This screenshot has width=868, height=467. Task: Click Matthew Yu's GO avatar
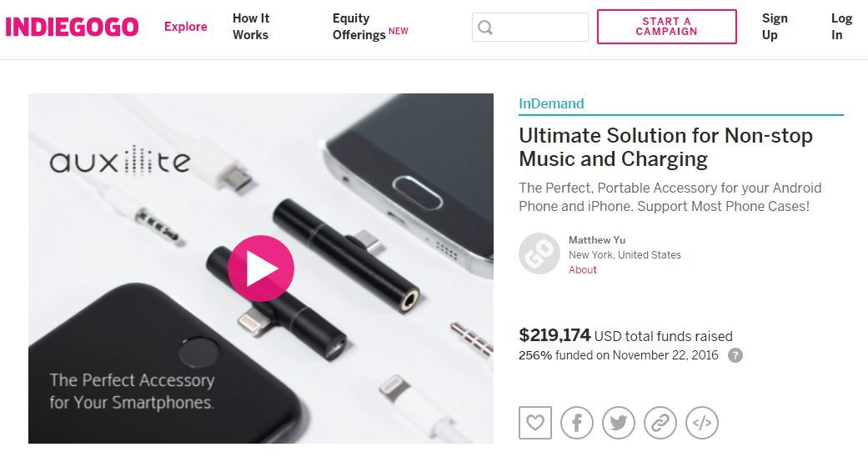click(x=539, y=254)
